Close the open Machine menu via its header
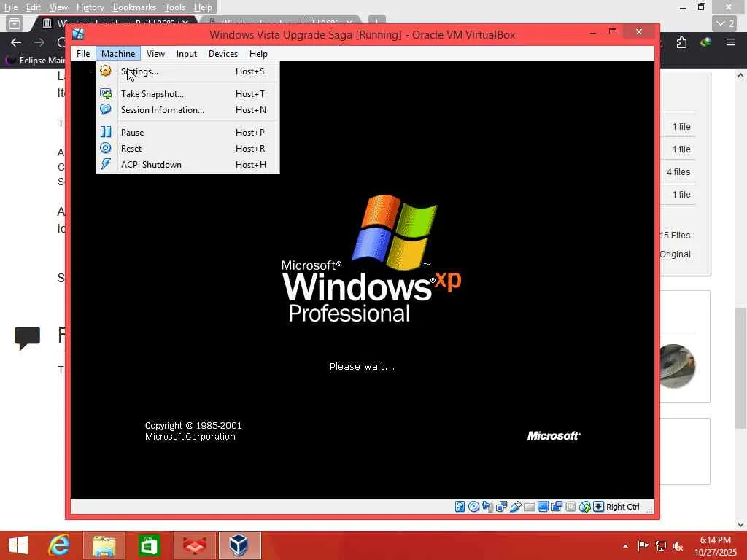Screen dimensions: 747x560 click(118, 54)
